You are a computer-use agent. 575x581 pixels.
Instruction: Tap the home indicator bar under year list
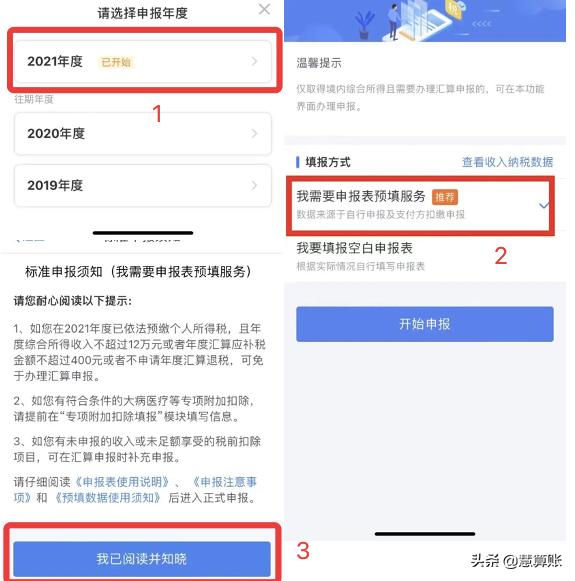[143, 233]
